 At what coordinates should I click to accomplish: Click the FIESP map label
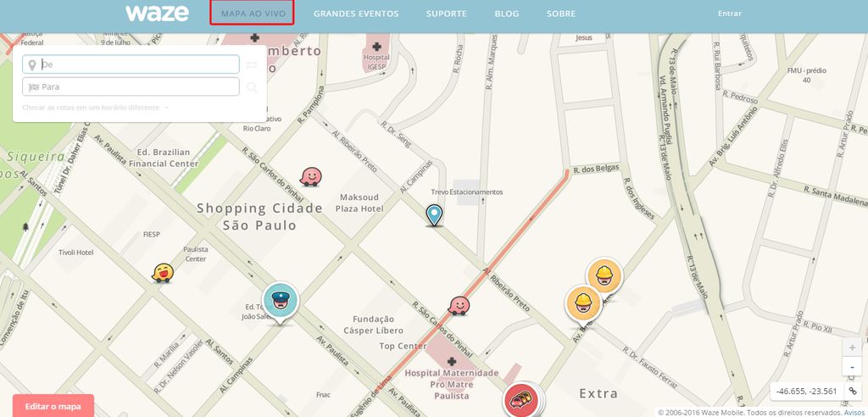pos(151,234)
